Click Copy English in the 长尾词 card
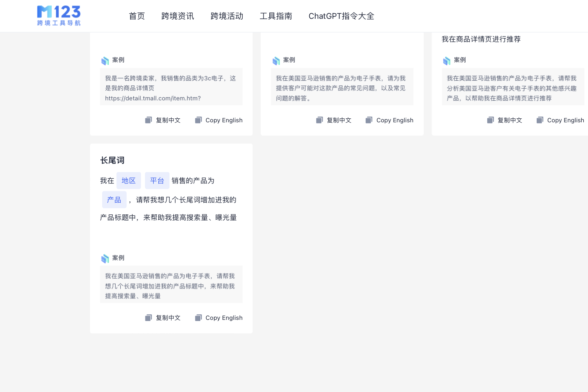Image resolution: width=588 pixels, height=392 pixels. tap(224, 318)
